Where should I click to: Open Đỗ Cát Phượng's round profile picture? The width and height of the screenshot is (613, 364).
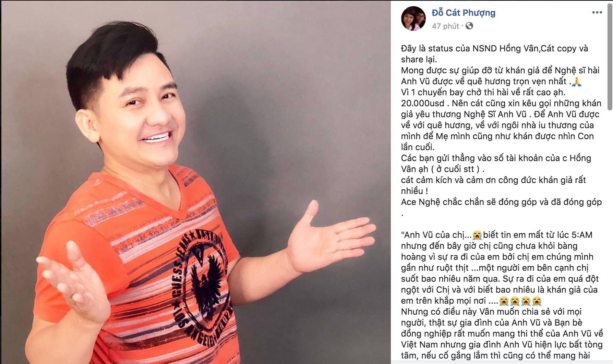click(x=413, y=19)
